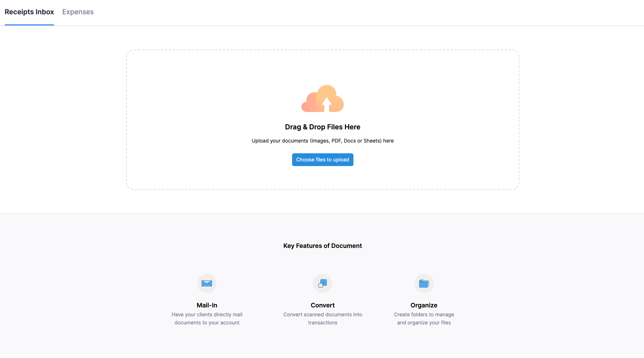
Task: Click the Convert scanned documents description text
Action: click(x=323, y=319)
